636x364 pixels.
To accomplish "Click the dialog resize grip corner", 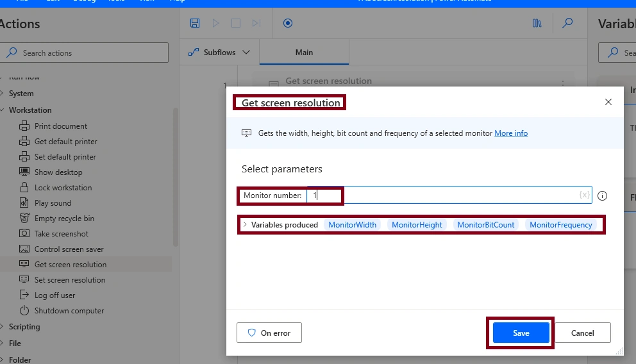I will pyautogui.click(x=619, y=351).
